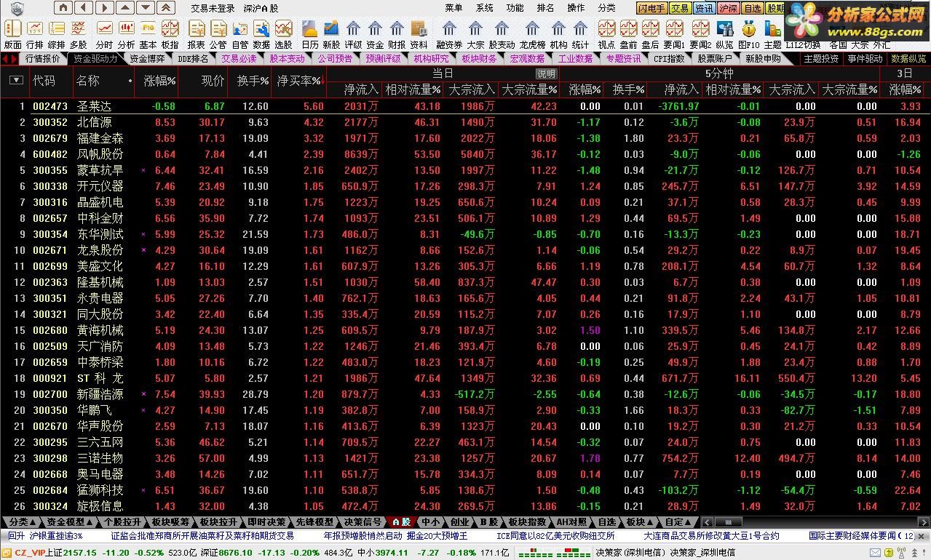This screenshot has height=560, width=931.
Task: Open the 视点 viewpoint icon
Action: coord(606,34)
